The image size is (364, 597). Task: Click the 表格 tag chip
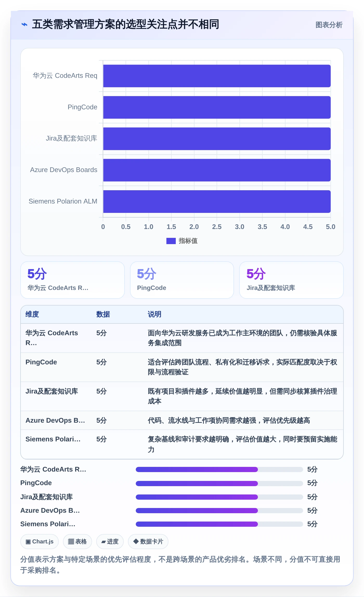(x=77, y=542)
